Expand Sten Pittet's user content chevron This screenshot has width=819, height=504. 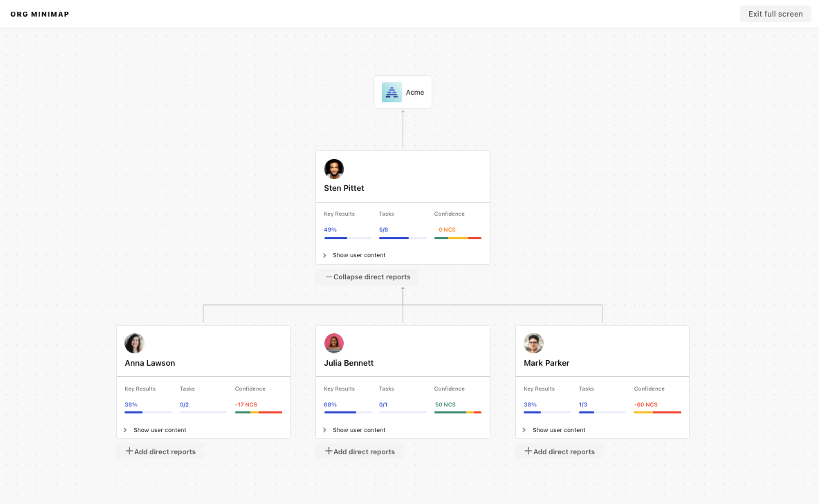pos(325,254)
